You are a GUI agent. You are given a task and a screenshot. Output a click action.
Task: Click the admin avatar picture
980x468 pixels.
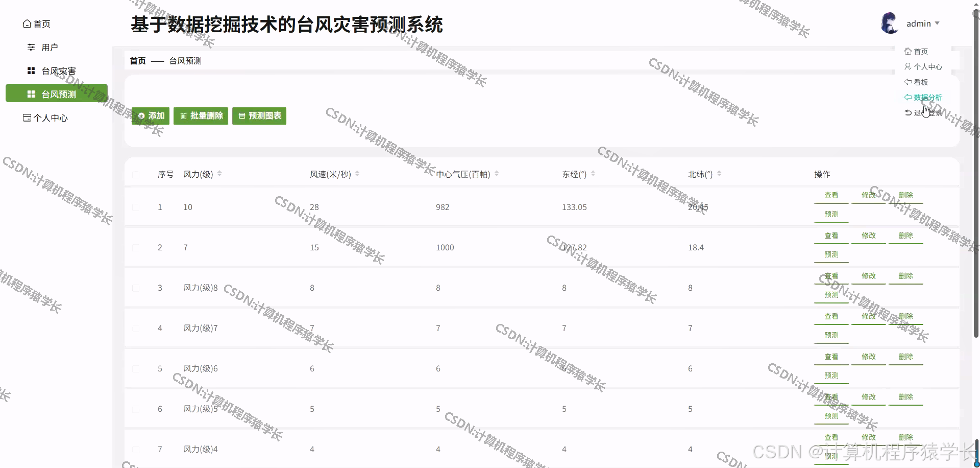(x=890, y=24)
